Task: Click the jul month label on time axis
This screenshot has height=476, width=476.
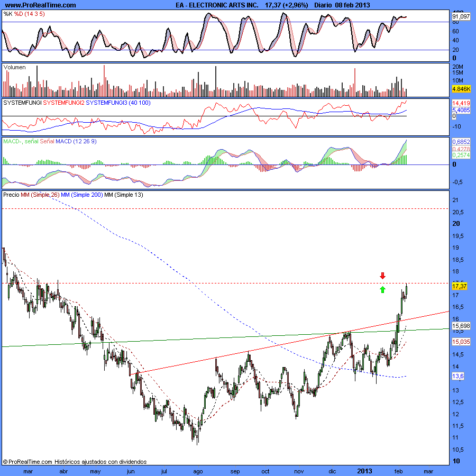Action: pos(164,471)
